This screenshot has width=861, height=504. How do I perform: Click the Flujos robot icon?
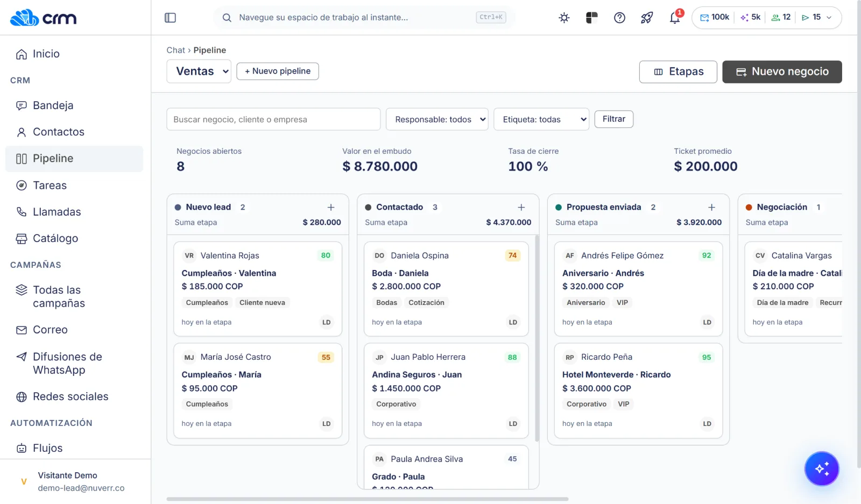[x=22, y=448]
